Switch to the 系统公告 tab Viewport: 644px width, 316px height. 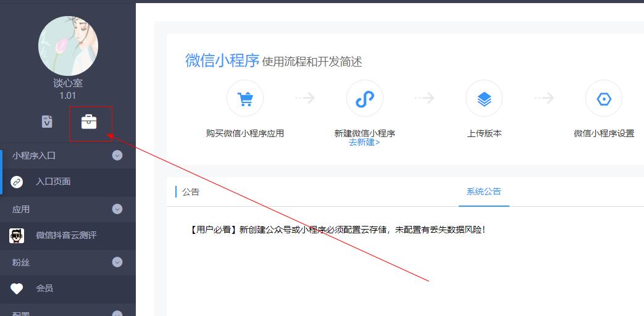484,192
